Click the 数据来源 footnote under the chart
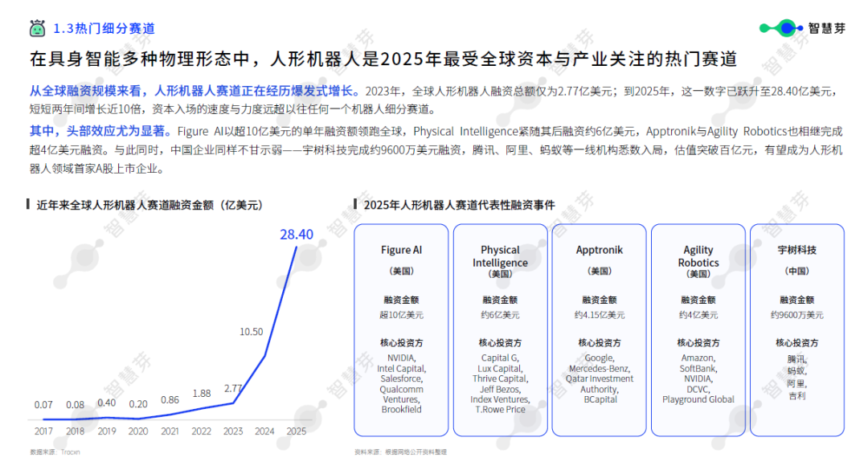Screen dimensions: 868x462 pos(55,452)
